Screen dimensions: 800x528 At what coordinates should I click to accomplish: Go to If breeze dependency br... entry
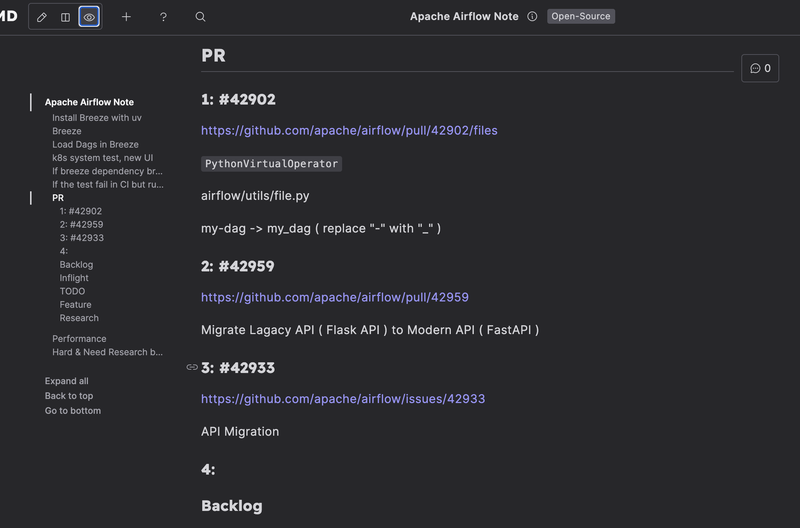107,171
